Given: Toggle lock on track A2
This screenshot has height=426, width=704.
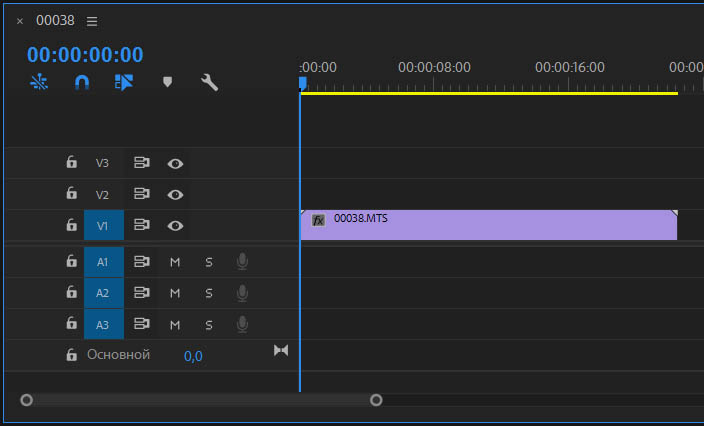Looking at the screenshot, I should coord(71,292).
